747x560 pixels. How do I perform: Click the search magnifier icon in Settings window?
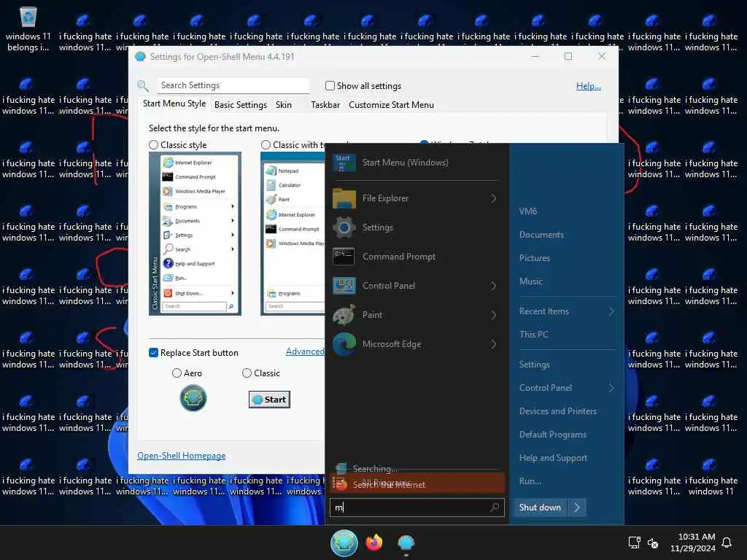tap(143, 86)
